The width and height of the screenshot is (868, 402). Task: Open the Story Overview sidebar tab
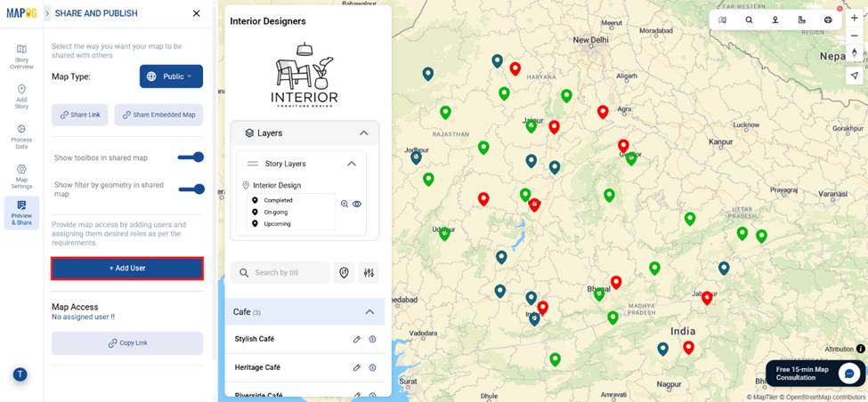coord(21,55)
